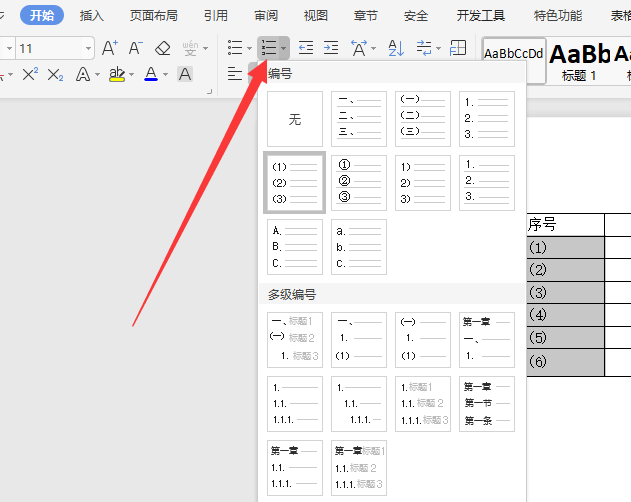Click the increase indent icon
Screen dimensions: 631x502
330,48
